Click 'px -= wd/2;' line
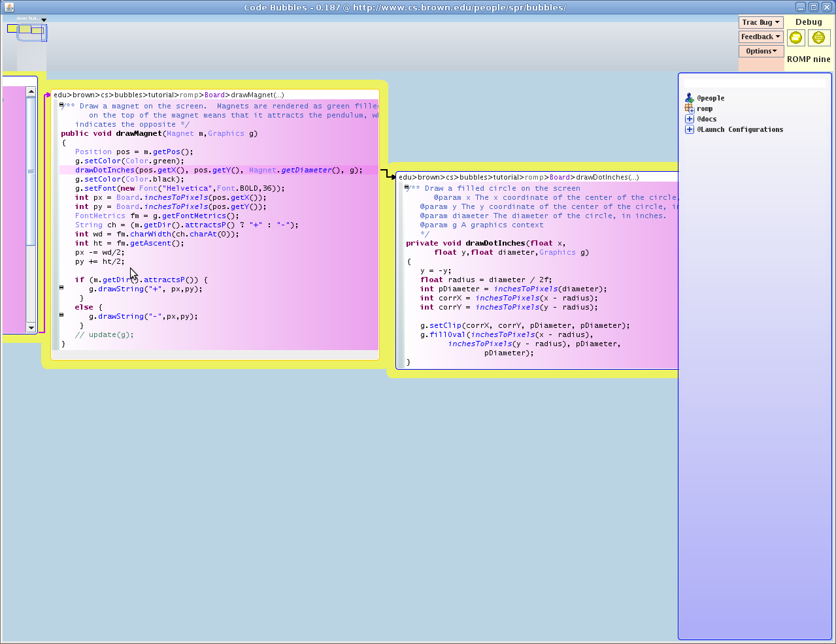836x644 pixels. [99, 252]
